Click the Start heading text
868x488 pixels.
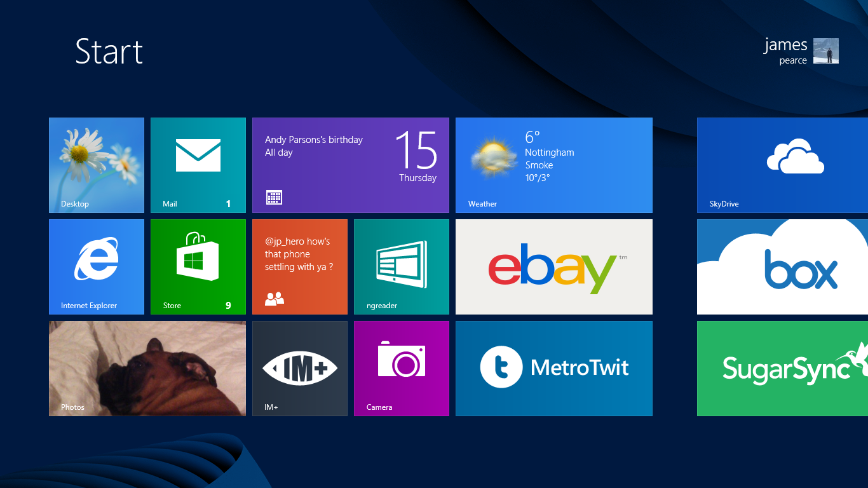coord(109,51)
